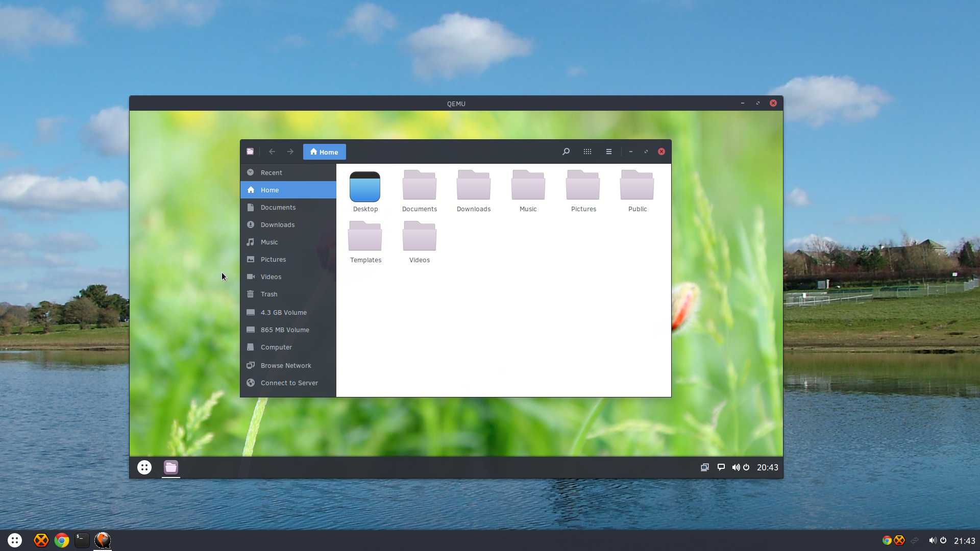The width and height of the screenshot is (980, 551).
Task: Click the guest network icon in QEMU panel
Action: pos(705,467)
